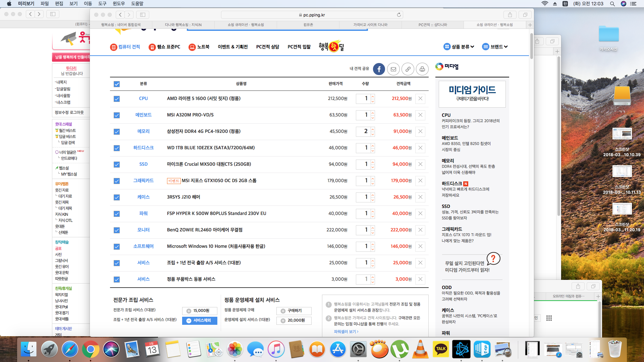Go back in Safari front window
The height and width of the screenshot is (362, 644).
(x=120, y=15)
